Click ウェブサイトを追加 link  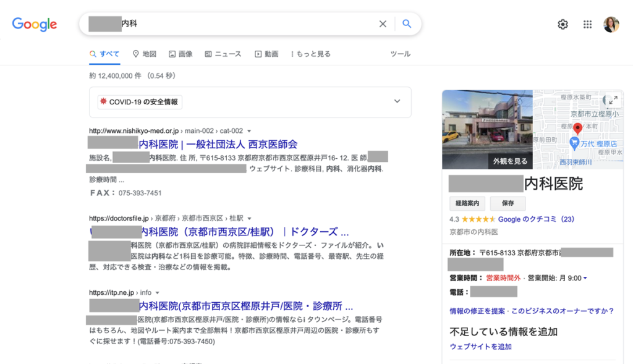click(x=481, y=347)
